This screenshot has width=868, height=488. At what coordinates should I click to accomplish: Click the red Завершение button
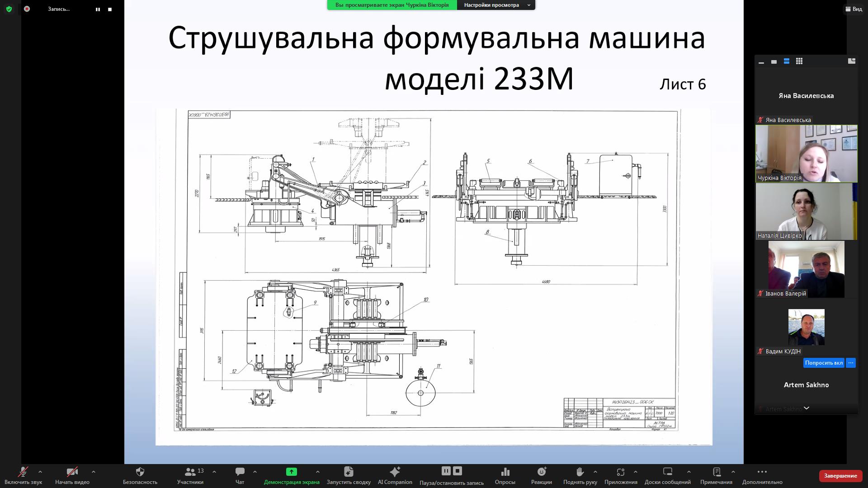pyautogui.click(x=840, y=476)
